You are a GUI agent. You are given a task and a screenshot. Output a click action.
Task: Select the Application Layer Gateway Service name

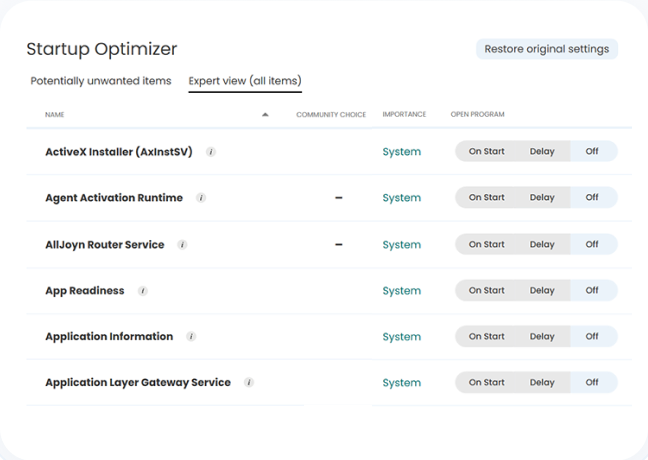(138, 383)
